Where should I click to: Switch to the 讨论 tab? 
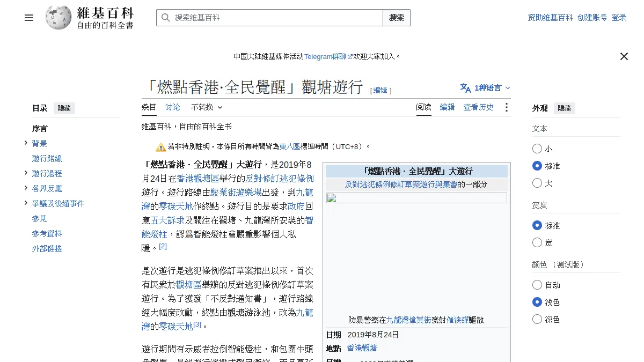pos(173,107)
